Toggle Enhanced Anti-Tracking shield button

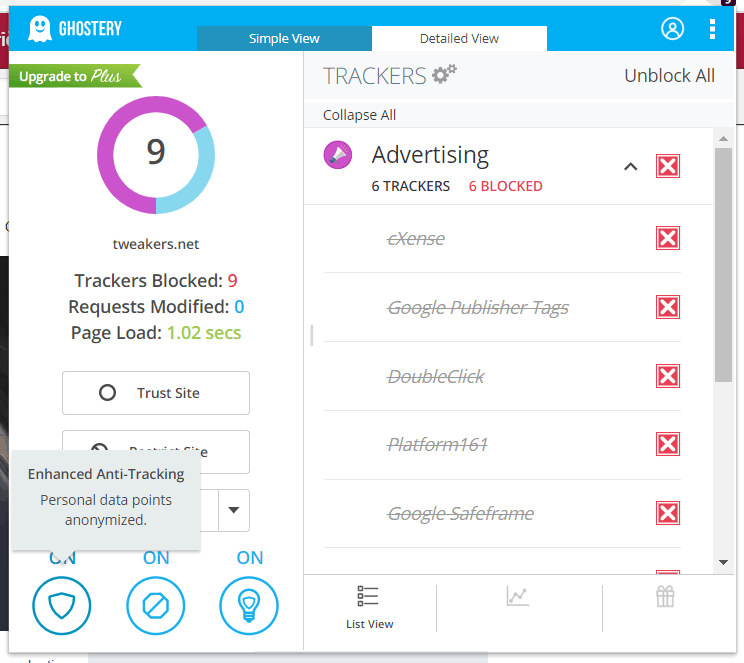click(62, 605)
